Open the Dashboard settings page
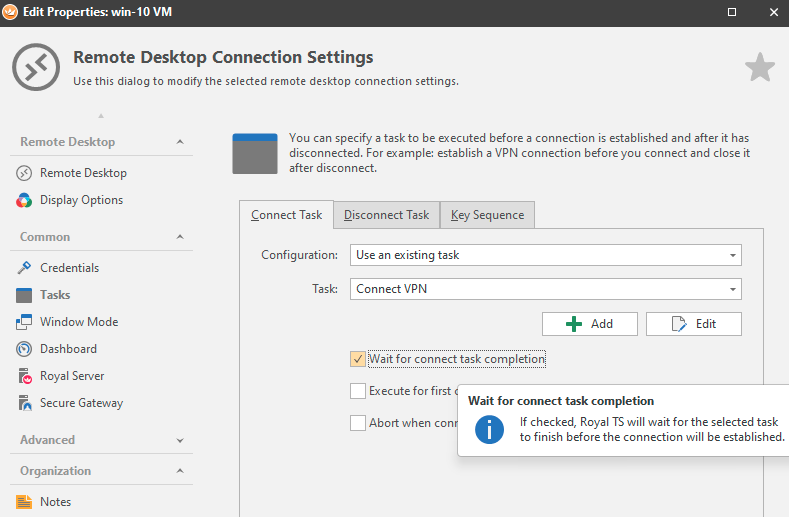The height and width of the screenshot is (517, 789). click(x=68, y=349)
